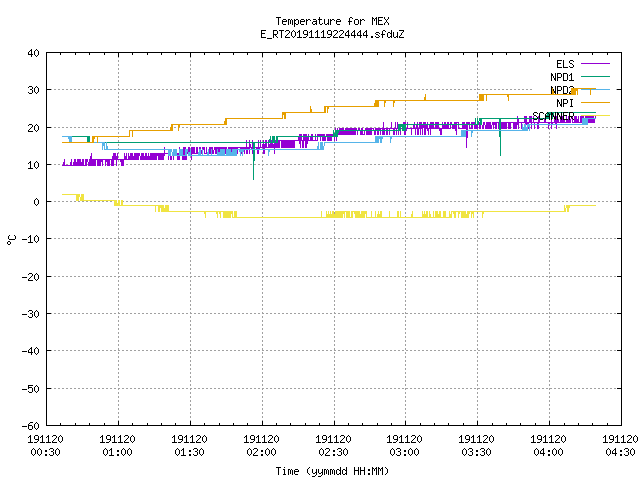640x480 pixels.
Task: Click the NPI legend label
Action: tap(565, 103)
